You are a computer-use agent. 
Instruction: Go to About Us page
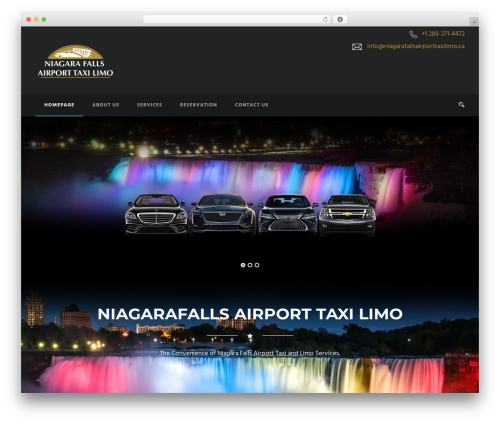click(106, 105)
